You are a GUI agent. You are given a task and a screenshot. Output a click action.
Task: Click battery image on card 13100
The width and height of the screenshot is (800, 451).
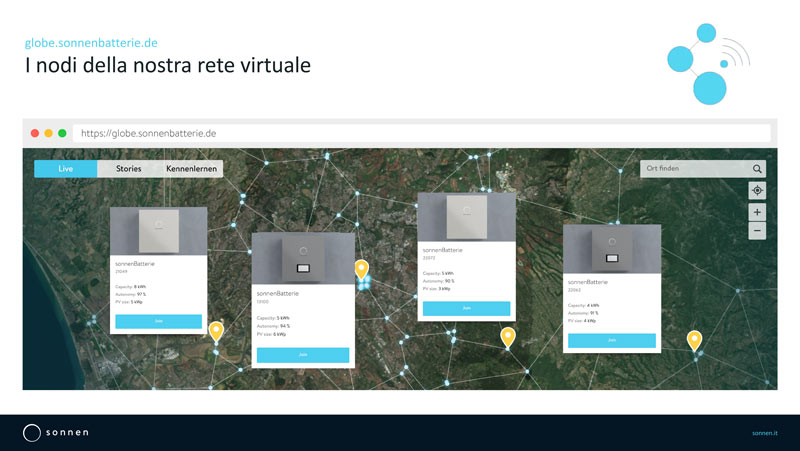303,259
